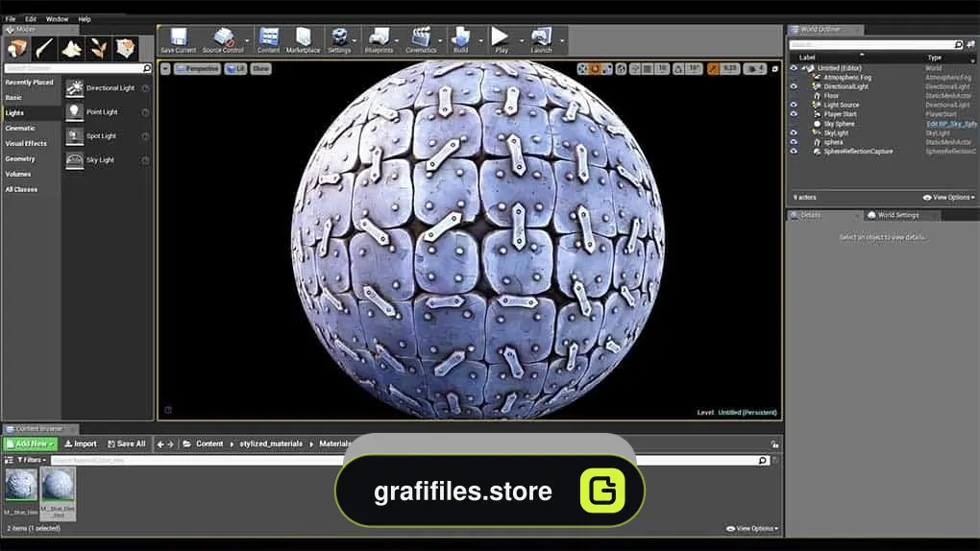Toggle scale snapping in viewport toolbar
Screen dimensions: 980x551
point(713,69)
